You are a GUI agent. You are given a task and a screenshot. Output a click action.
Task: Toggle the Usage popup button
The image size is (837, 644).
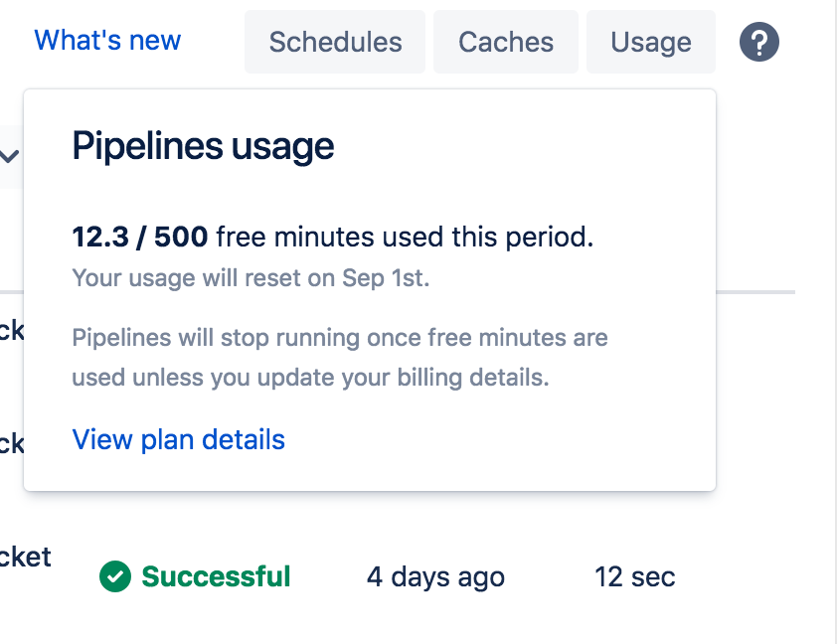coord(651,42)
